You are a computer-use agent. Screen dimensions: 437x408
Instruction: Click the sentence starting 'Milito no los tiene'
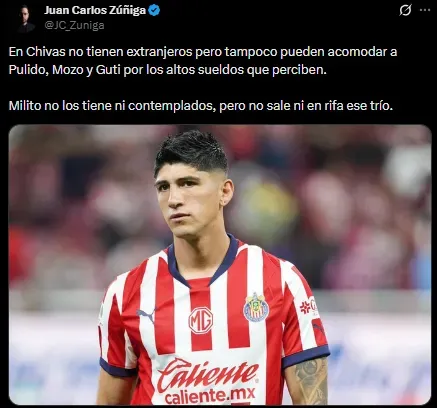point(201,106)
